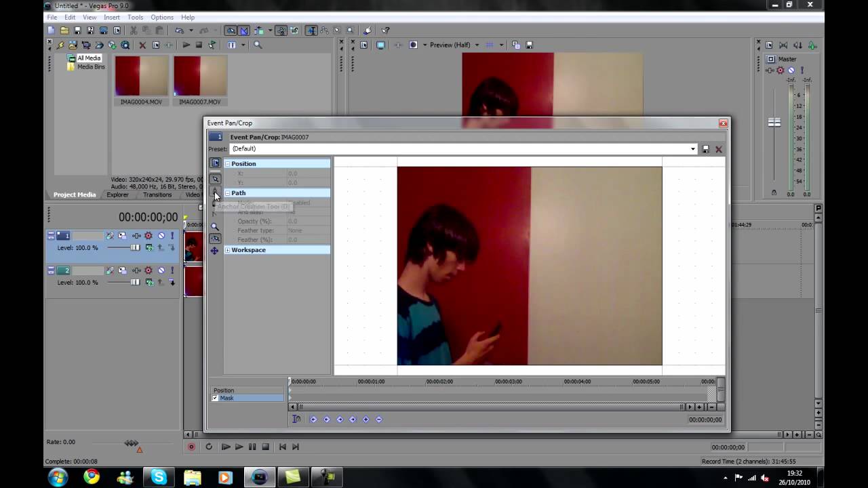Search media bins with the magnifier icon

point(258,45)
